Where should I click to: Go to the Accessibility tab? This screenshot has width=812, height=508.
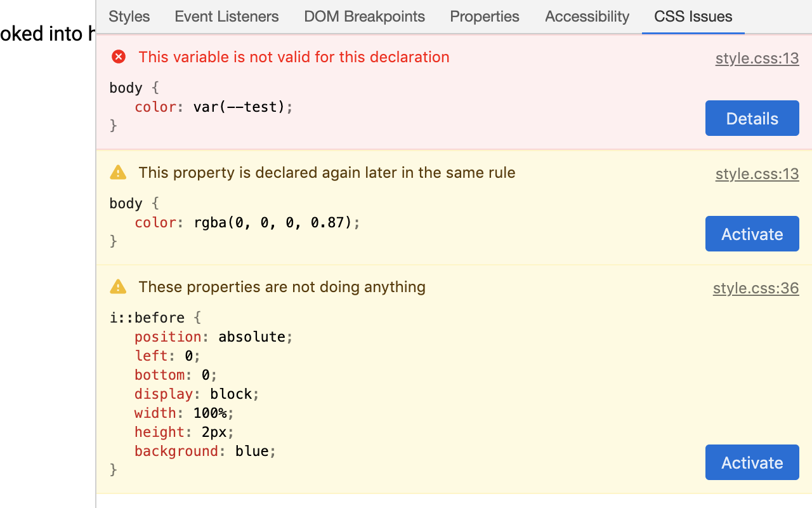tap(587, 17)
